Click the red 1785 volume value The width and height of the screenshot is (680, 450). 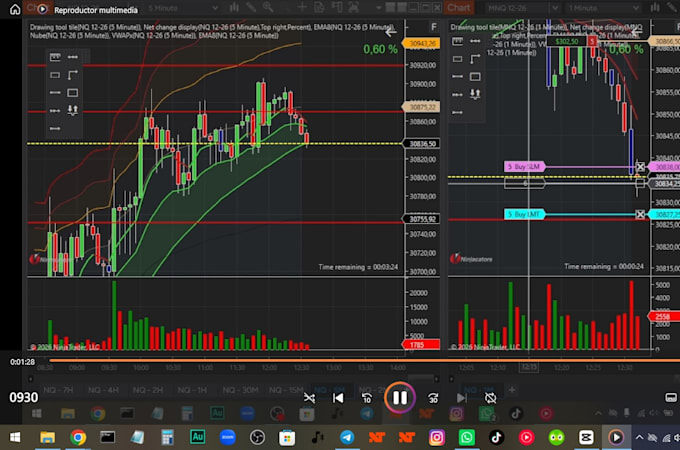click(422, 345)
